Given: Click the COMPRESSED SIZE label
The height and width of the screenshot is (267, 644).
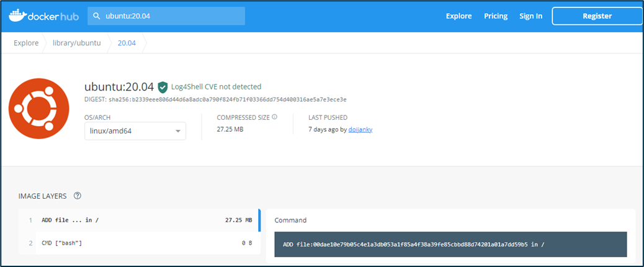Looking at the screenshot, I should [243, 117].
